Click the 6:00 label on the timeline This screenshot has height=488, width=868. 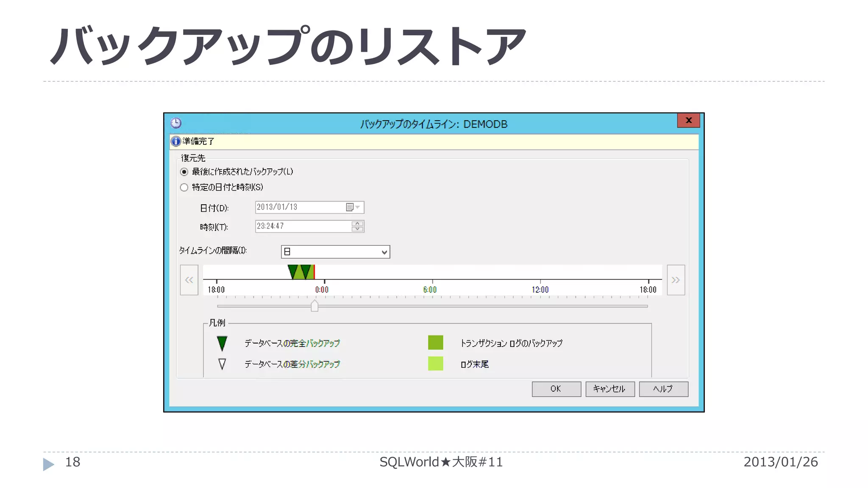click(430, 290)
